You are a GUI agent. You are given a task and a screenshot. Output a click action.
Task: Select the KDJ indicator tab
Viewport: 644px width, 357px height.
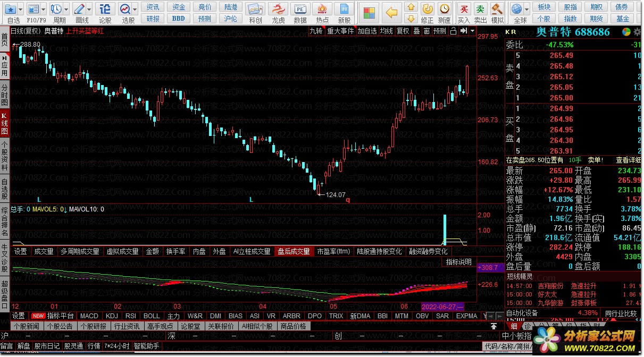tap(112, 316)
